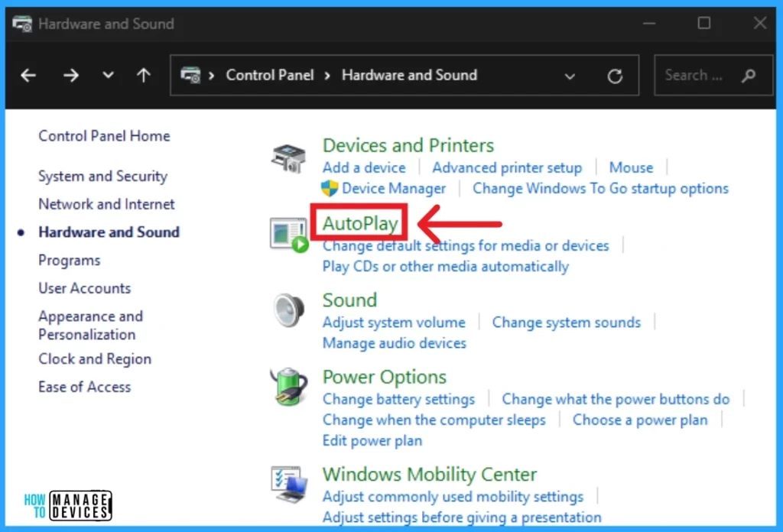Adjust commonly used mobility settings
The height and width of the screenshot is (532, 783).
click(x=453, y=497)
